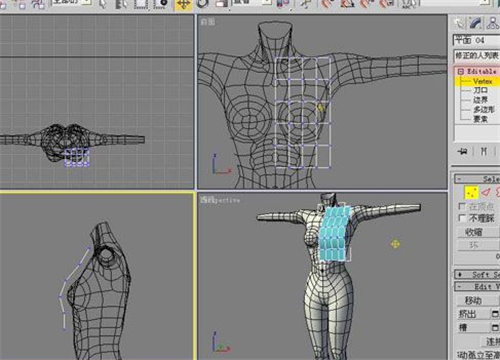Click the 收缩 (Shrink) button
Viewport: 500px width, 360px height.
[478, 232]
